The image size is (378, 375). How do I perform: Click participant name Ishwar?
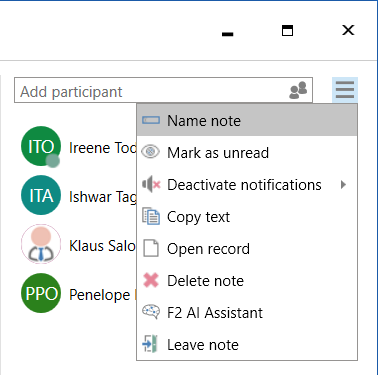tap(103, 197)
